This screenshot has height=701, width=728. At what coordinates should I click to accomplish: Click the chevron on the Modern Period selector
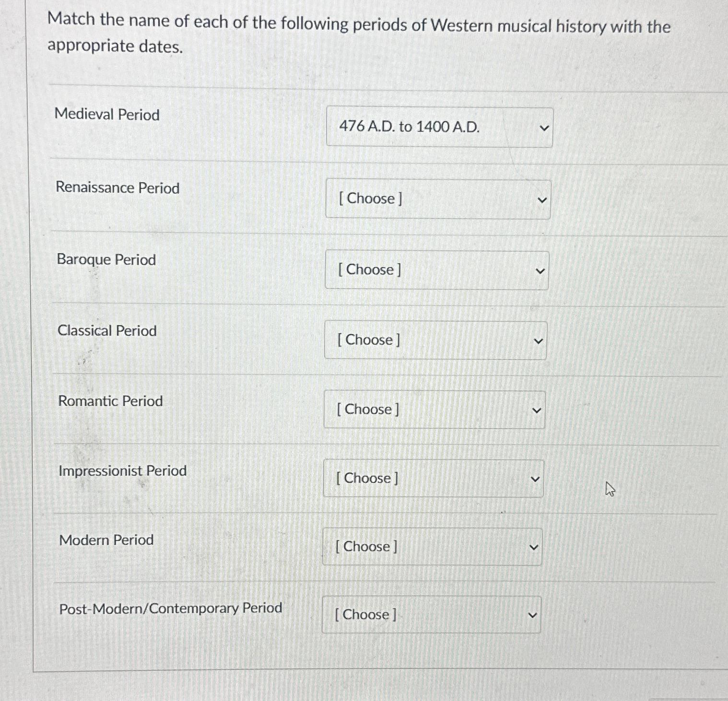tap(534, 547)
